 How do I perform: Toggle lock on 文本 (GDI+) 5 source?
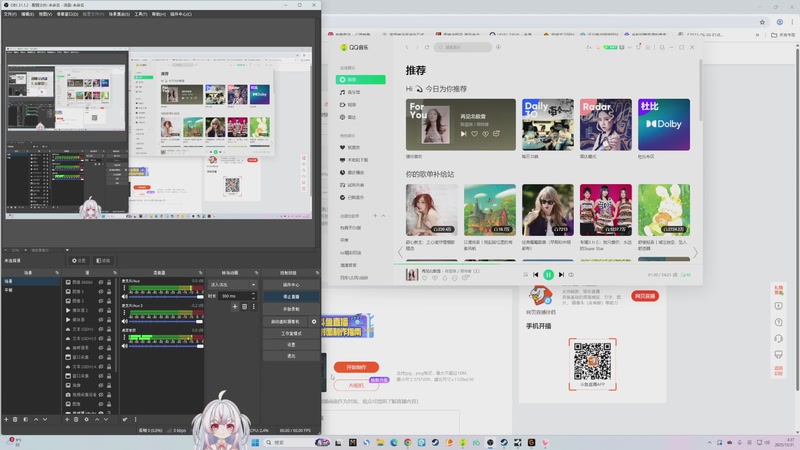[x=109, y=339]
